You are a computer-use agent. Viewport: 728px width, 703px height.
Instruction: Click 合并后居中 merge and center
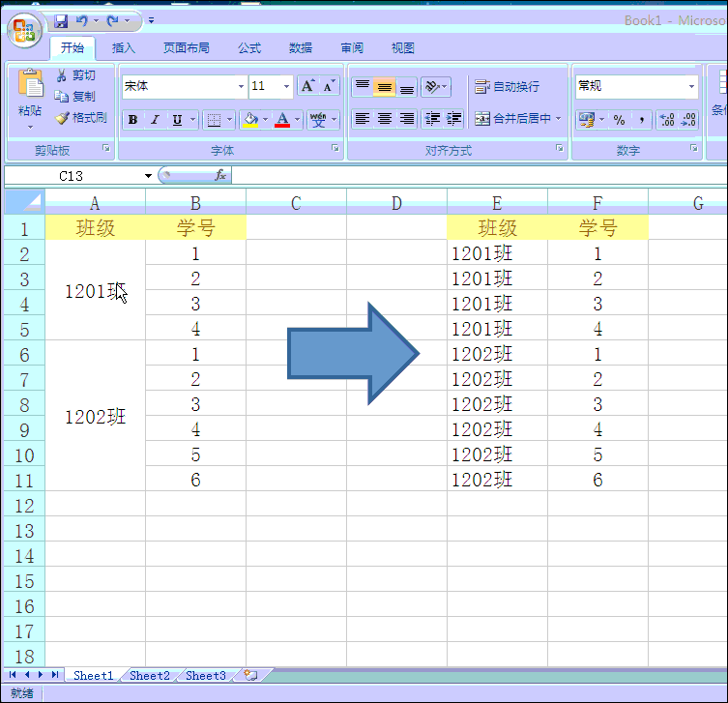[512, 119]
